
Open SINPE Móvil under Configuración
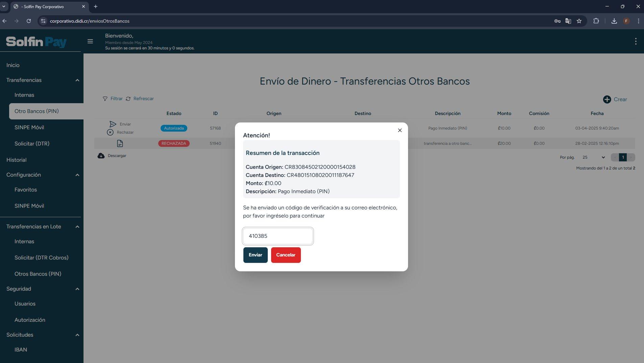pyautogui.click(x=29, y=206)
